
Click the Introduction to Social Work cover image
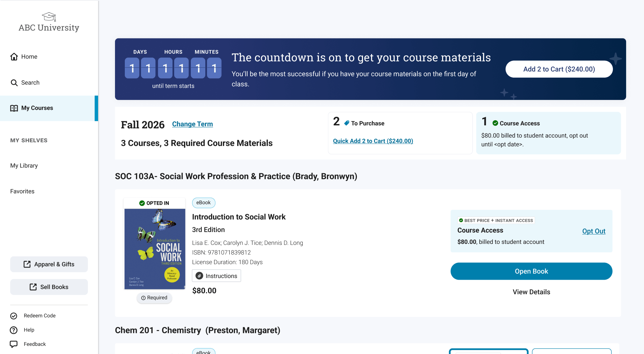(154, 247)
